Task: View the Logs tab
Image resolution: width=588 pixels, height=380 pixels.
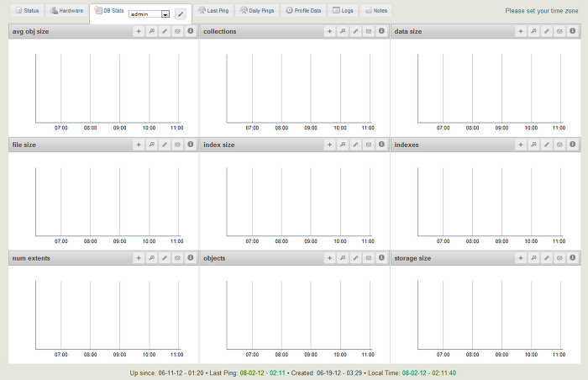Action: point(343,11)
